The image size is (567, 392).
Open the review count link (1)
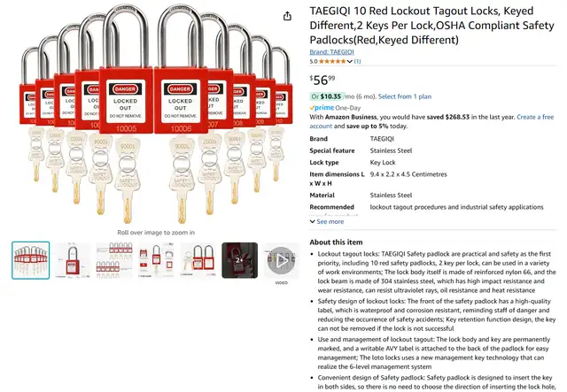tap(358, 61)
